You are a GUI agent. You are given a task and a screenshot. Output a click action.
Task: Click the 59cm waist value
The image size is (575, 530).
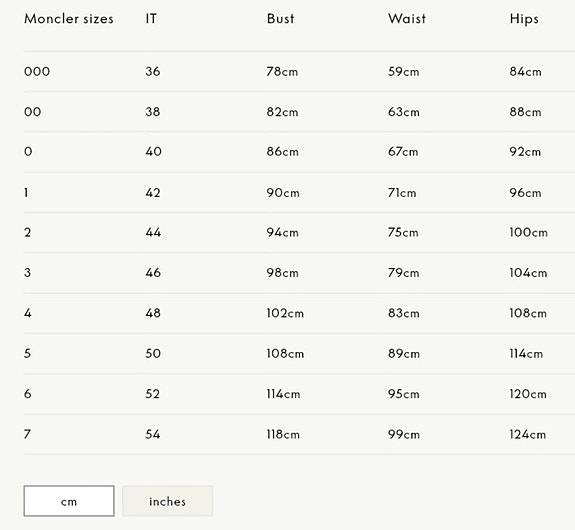point(404,72)
